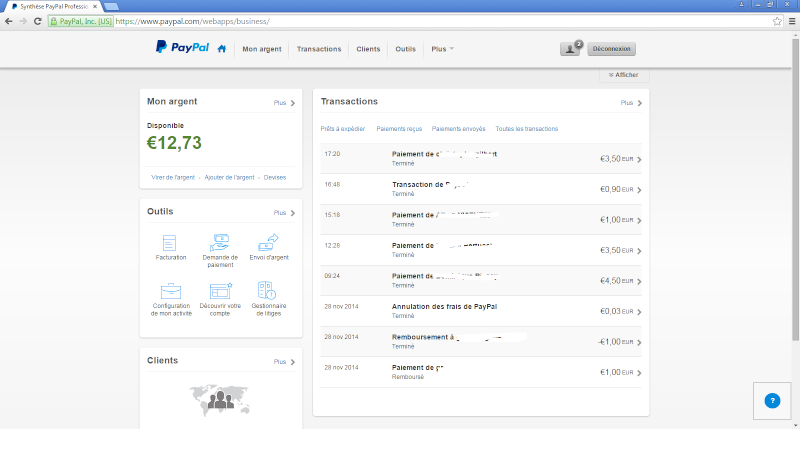Click the €0,03 EUR amount

(x=616, y=311)
